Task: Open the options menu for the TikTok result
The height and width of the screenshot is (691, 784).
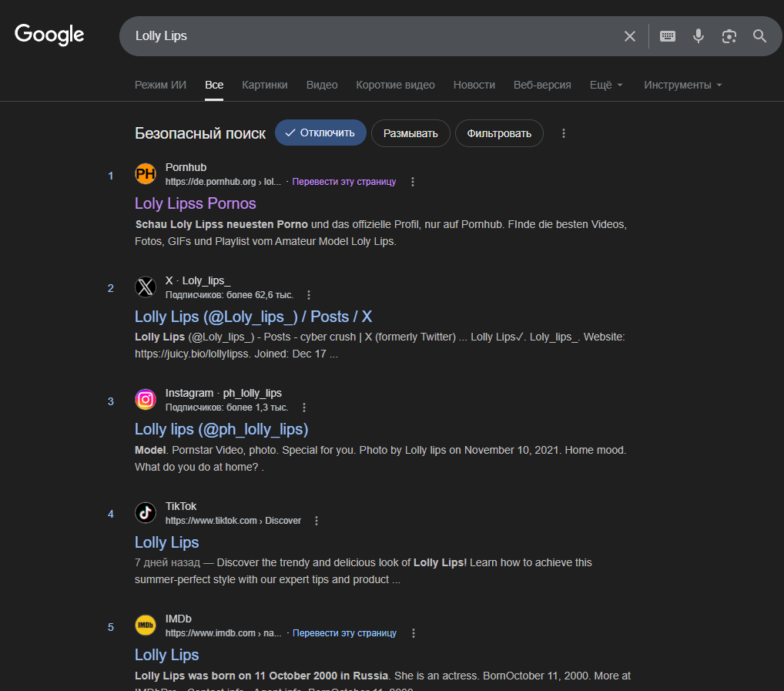Action: coord(317,521)
